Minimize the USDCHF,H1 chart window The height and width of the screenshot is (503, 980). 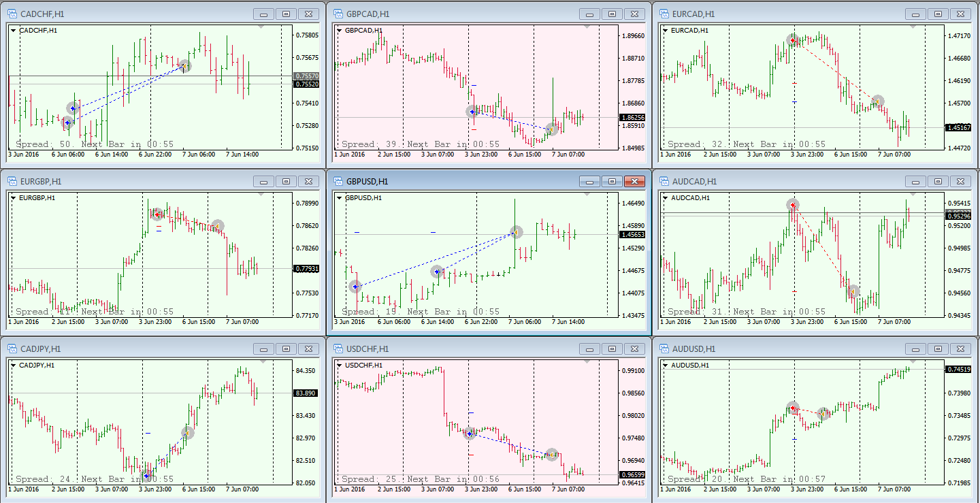[x=589, y=348]
